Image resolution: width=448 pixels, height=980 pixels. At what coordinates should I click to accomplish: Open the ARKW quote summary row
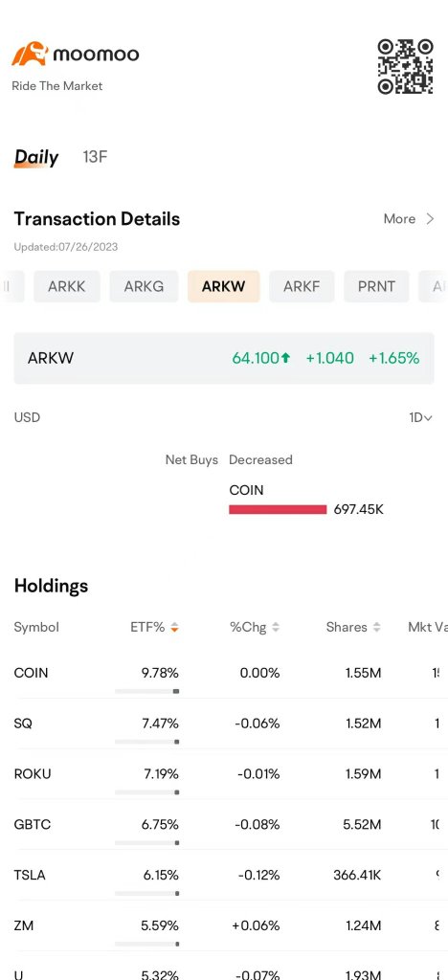224,358
